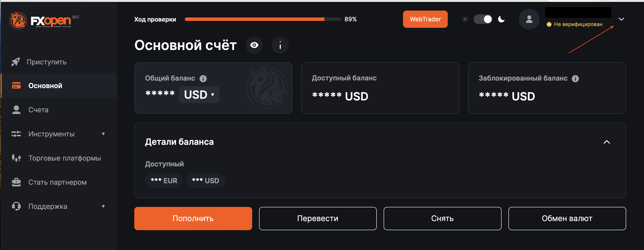
Task: Click the FXOpen logo
Action: point(44,20)
